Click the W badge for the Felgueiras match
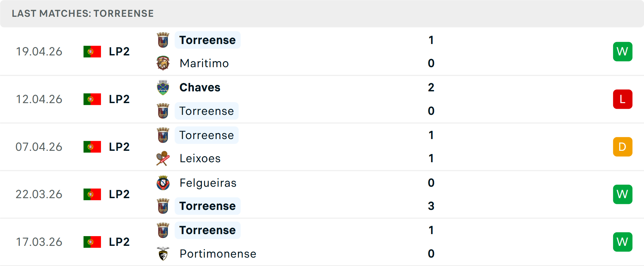This screenshot has height=266, width=644. point(623,194)
